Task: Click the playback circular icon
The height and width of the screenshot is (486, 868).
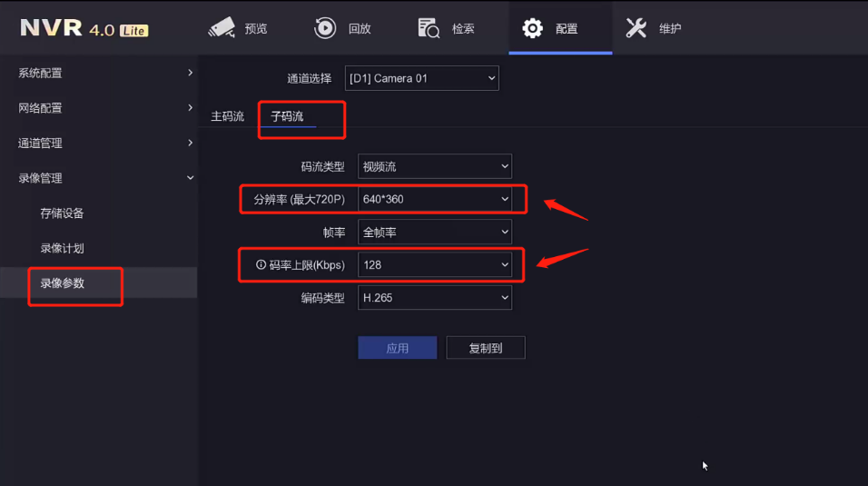Action: (325, 28)
